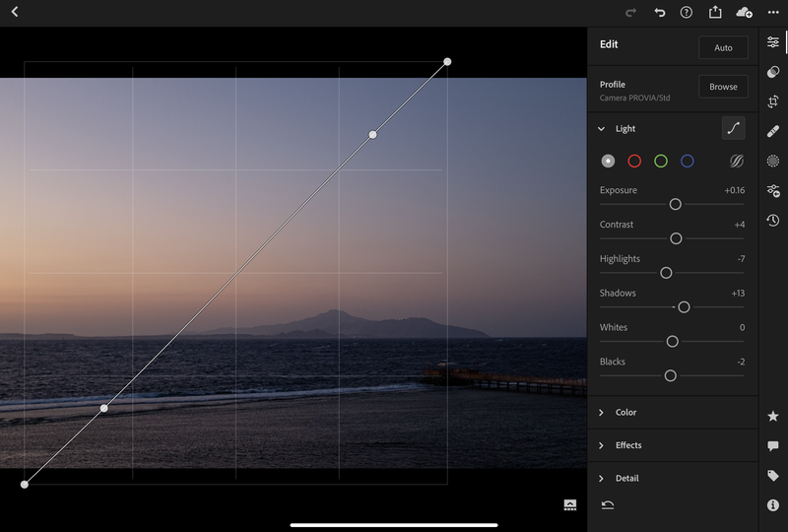This screenshot has width=788, height=532.
Task: Select the red curve channel
Action: tap(634, 161)
